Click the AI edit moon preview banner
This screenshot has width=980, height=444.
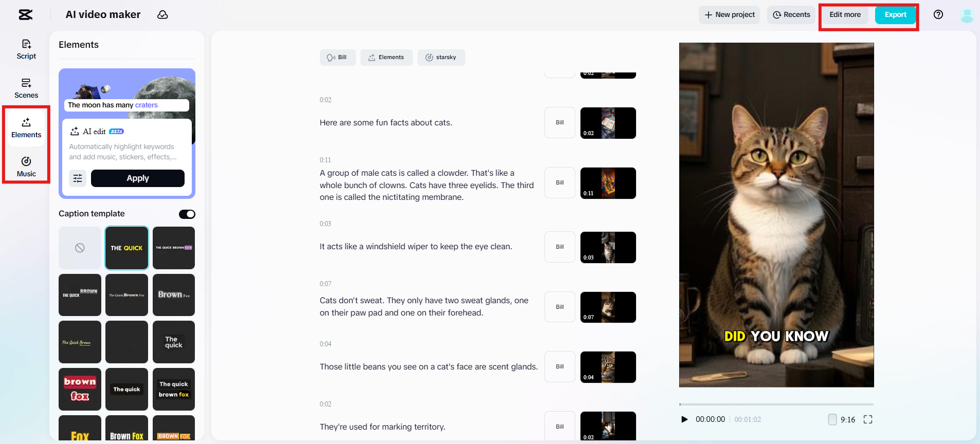click(x=127, y=92)
